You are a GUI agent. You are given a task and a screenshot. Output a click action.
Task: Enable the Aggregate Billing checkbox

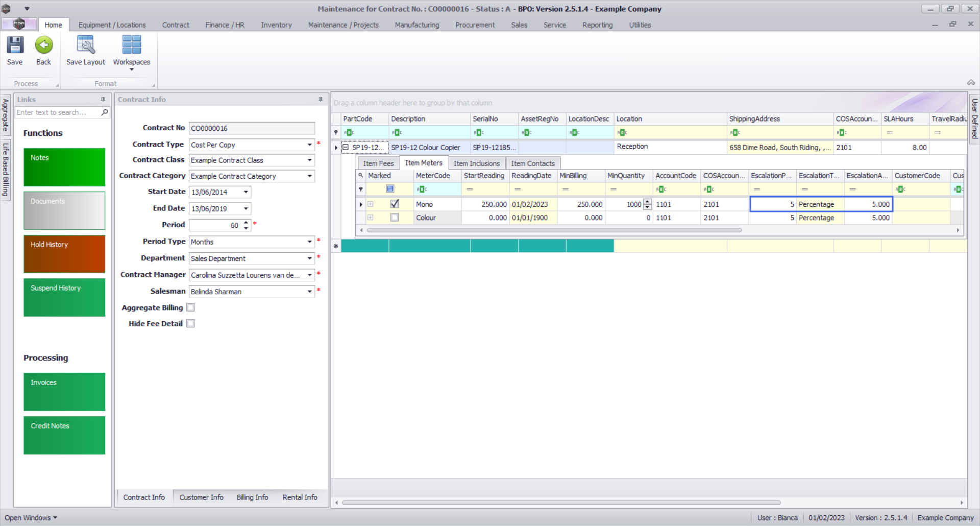coord(191,307)
